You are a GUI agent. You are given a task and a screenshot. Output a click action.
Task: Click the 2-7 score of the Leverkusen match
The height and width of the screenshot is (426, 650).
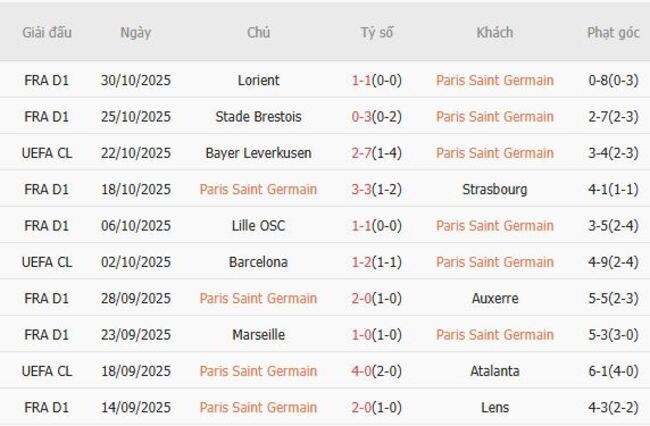pos(362,153)
